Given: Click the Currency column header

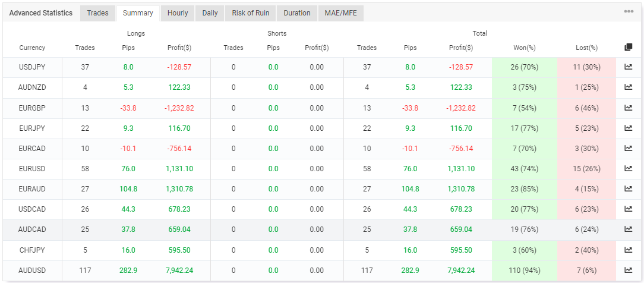Looking at the screenshot, I should pos(32,48).
